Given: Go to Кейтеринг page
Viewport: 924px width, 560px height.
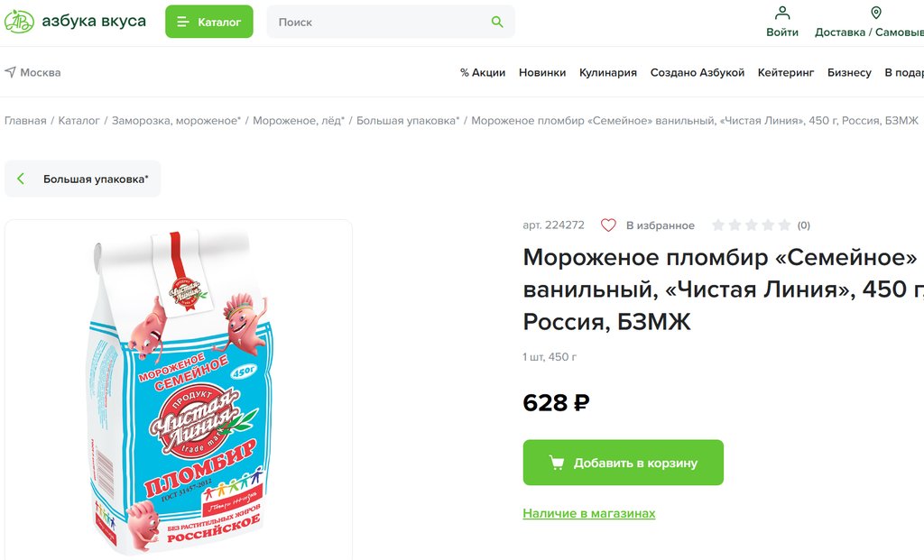Looking at the screenshot, I should click(x=786, y=72).
